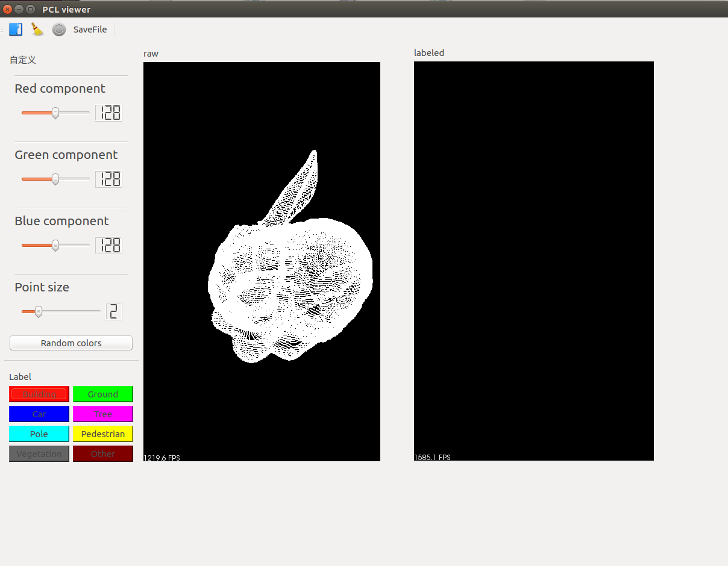
Task: Select the Building label button
Action: click(39, 394)
